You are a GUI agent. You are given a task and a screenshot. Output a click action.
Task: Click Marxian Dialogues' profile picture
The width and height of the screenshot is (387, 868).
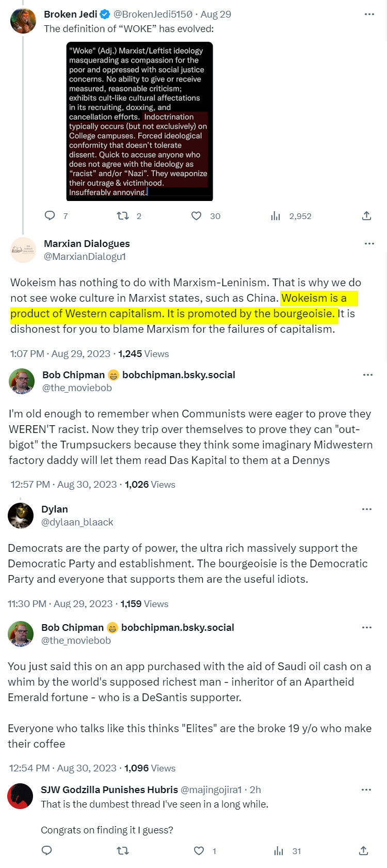click(x=23, y=250)
